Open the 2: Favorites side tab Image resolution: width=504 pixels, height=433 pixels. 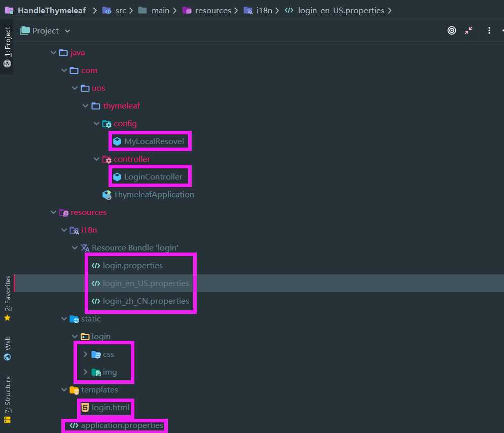[8, 298]
